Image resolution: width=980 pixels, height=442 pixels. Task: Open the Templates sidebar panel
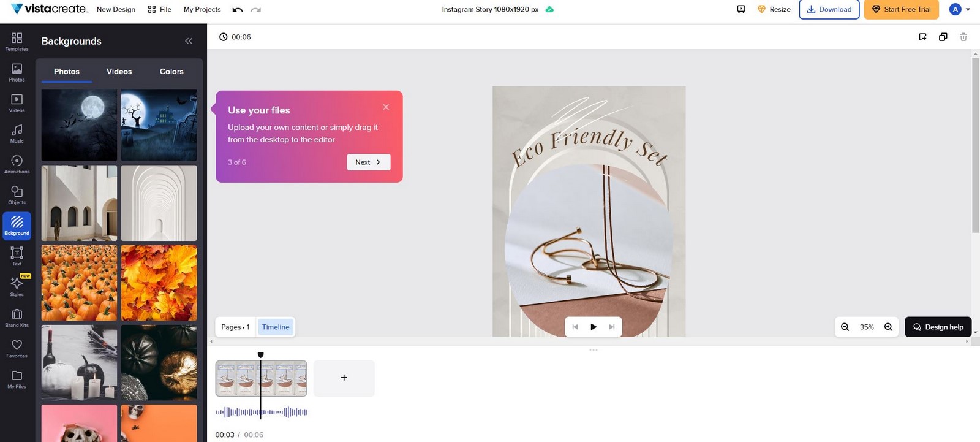[17, 42]
